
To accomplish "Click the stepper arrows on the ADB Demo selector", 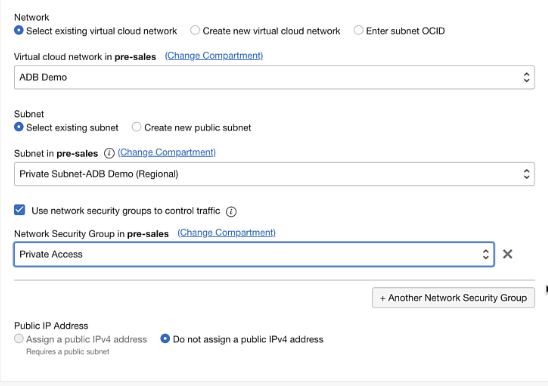I will click(526, 77).
